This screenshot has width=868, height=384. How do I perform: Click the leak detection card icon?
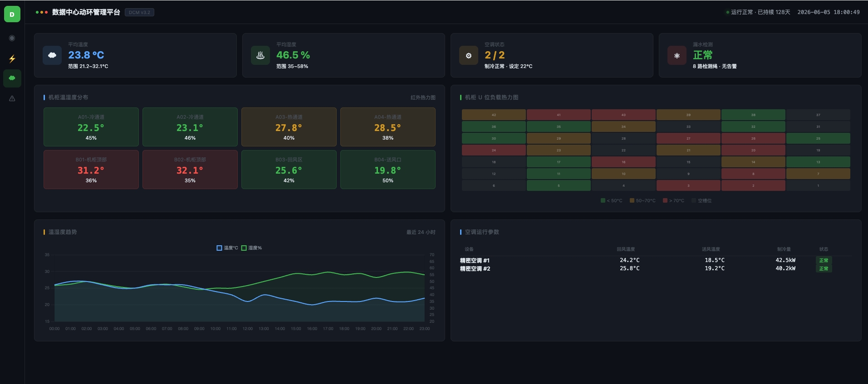click(677, 55)
